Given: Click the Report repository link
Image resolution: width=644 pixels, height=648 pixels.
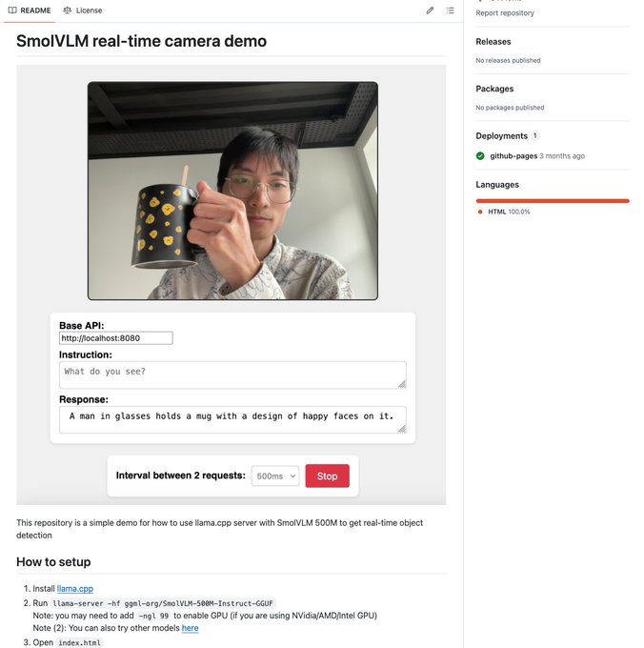Looking at the screenshot, I should [505, 12].
